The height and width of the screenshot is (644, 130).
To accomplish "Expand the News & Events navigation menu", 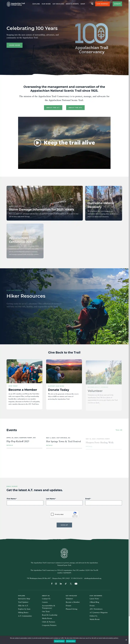I will tap(72, 4).
